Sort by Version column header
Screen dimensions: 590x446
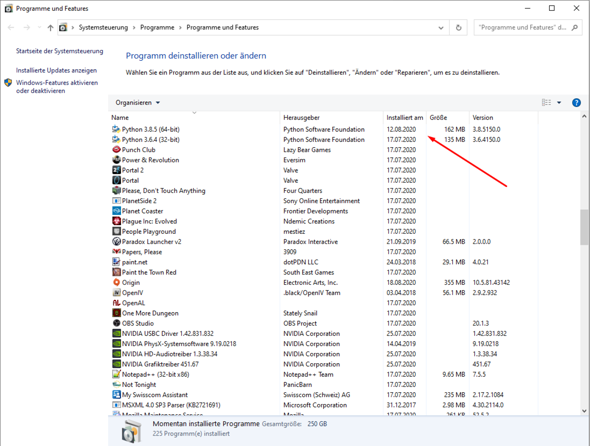[x=503, y=117]
